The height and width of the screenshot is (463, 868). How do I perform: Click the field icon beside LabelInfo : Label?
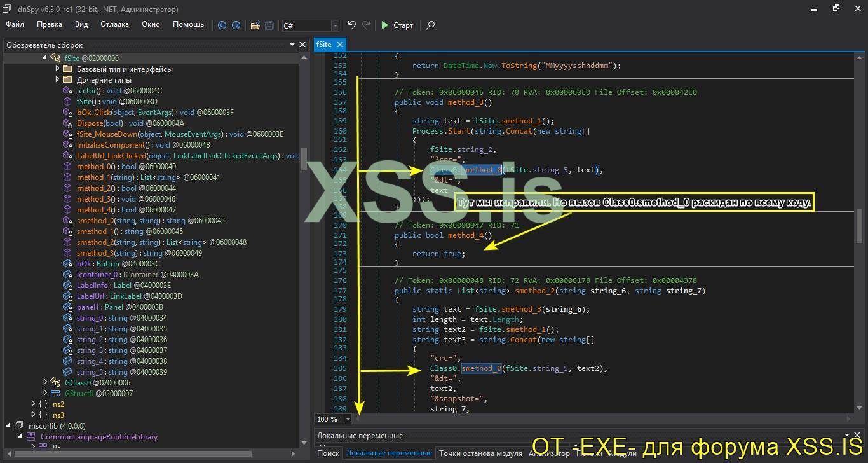tap(67, 286)
